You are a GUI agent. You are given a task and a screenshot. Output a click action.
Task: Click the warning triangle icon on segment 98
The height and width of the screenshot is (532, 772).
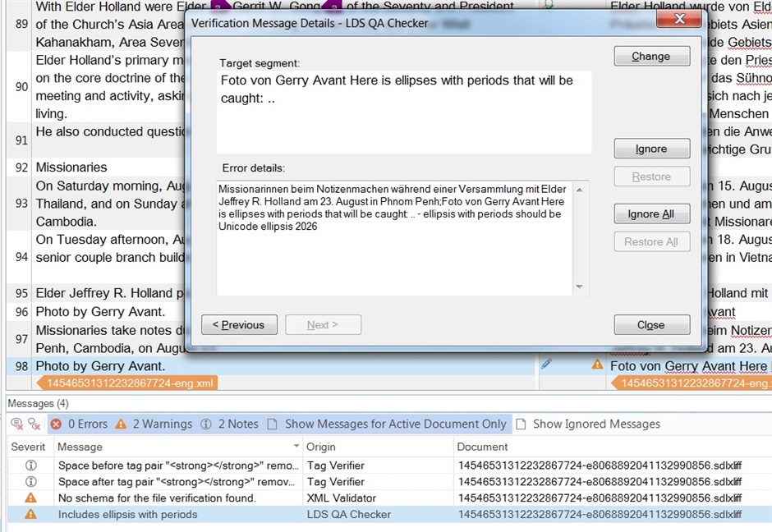[x=597, y=364]
